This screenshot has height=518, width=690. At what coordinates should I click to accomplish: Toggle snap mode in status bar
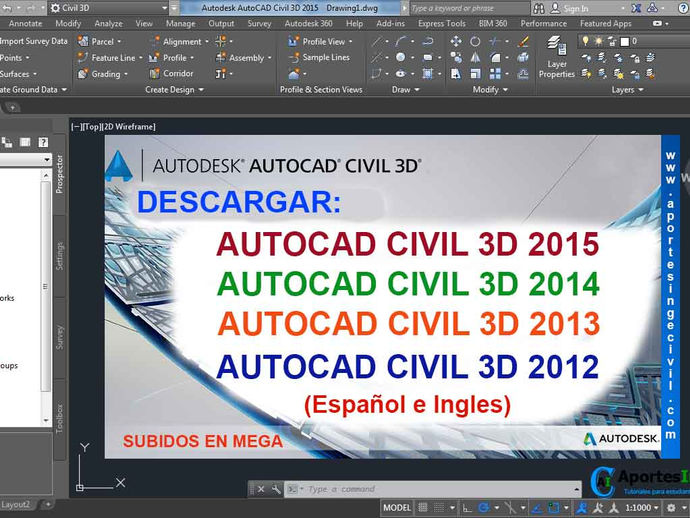(x=439, y=508)
